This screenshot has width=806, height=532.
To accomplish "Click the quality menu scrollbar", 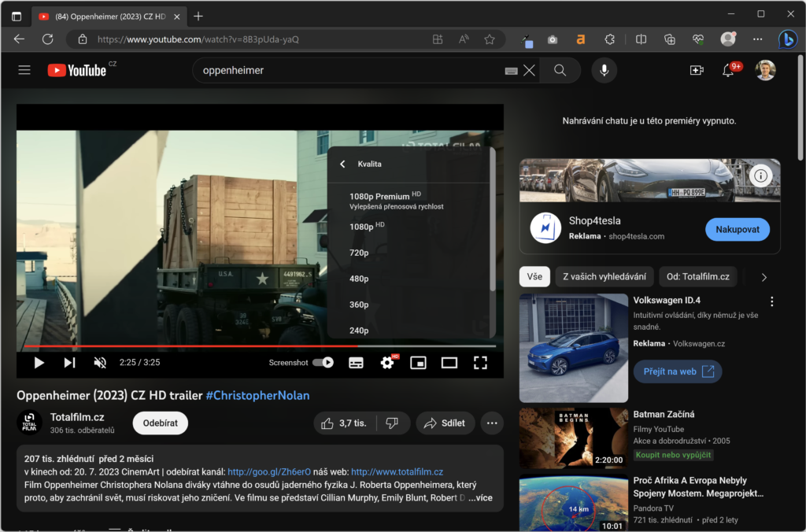I will [x=493, y=221].
